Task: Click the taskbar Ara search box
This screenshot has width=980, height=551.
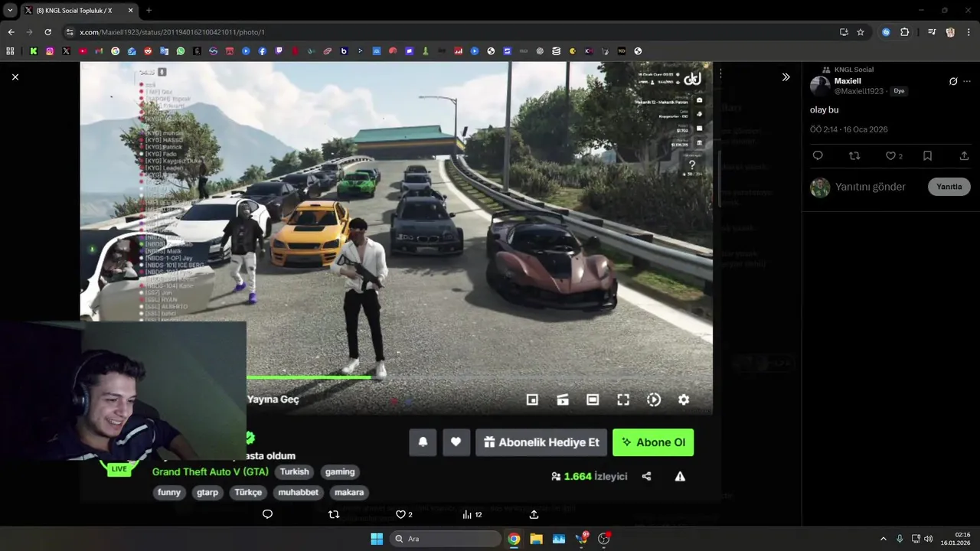Action: [445, 539]
